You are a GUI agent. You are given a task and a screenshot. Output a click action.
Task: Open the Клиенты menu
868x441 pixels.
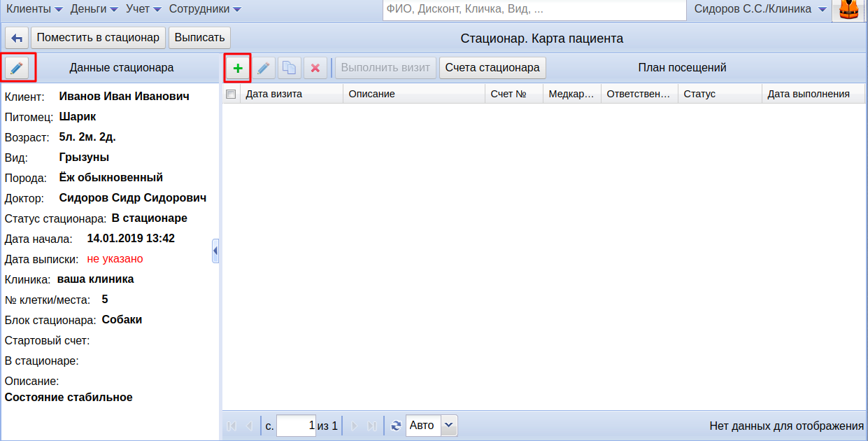click(x=34, y=9)
